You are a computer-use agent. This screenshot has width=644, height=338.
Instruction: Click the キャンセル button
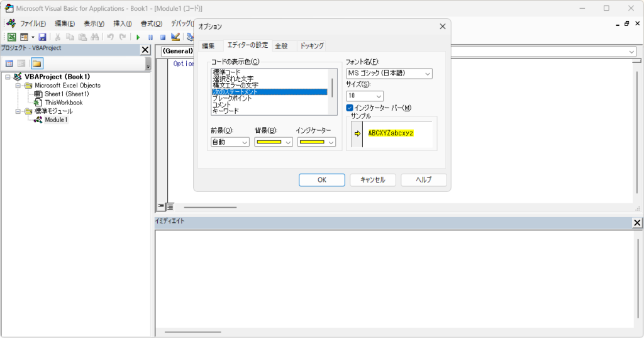[373, 180]
